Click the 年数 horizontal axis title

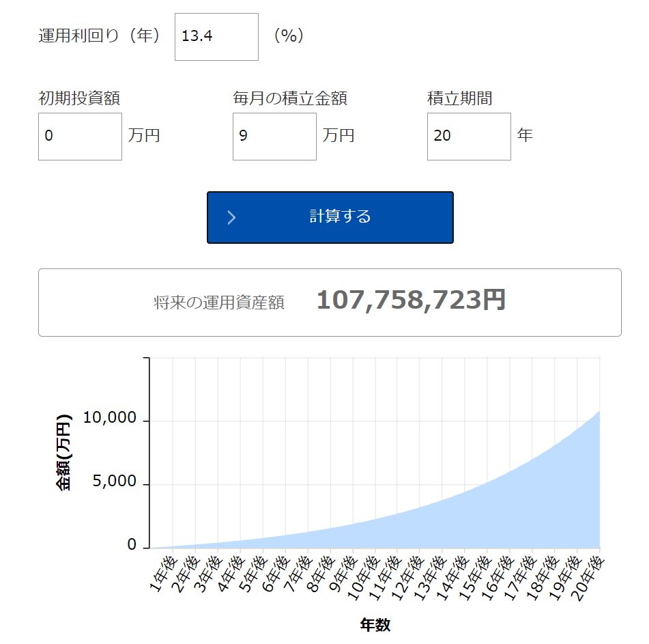pyautogui.click(x=375, y=624)
